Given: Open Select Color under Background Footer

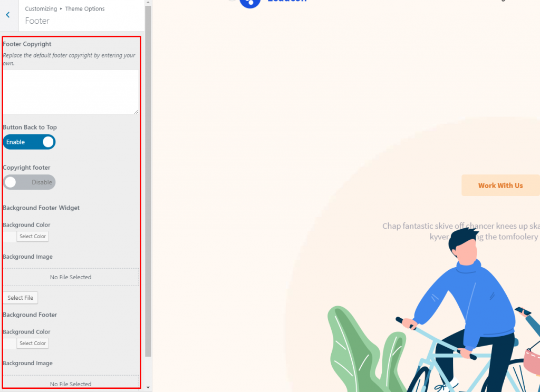Looking at the screenshot, I should [x=33, y=343].
